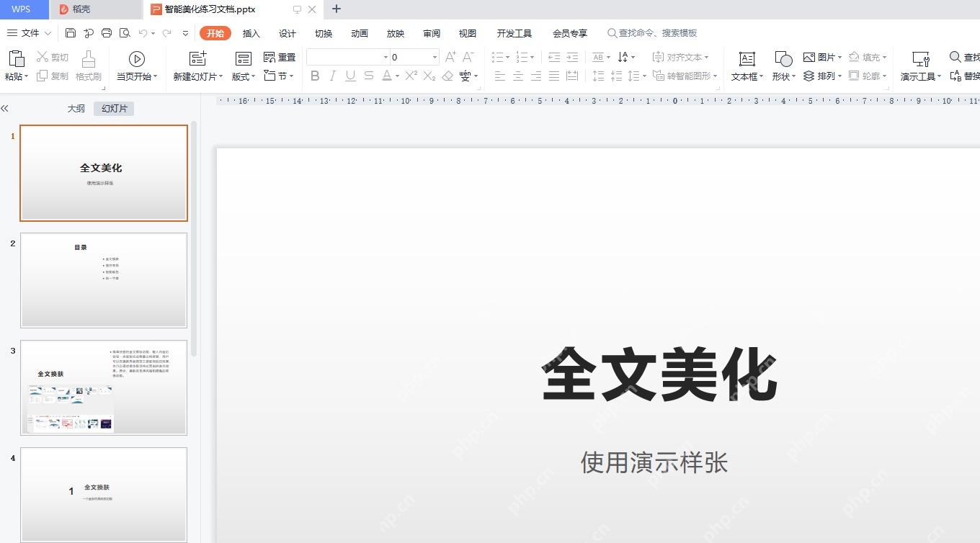Image resolution: width=980 pixels, height=543 pixels.
Task: Add a new document tab with plus button
Action: point(336,9)
